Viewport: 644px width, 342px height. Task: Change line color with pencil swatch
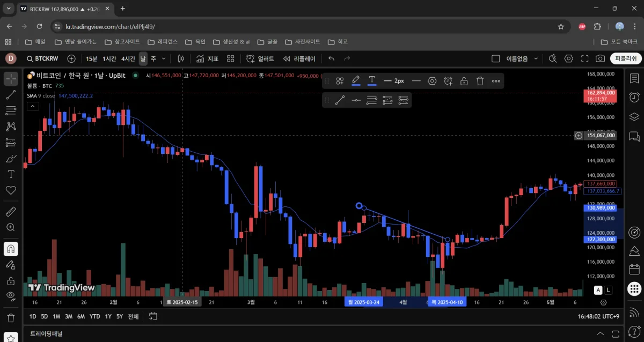(356, 81)
